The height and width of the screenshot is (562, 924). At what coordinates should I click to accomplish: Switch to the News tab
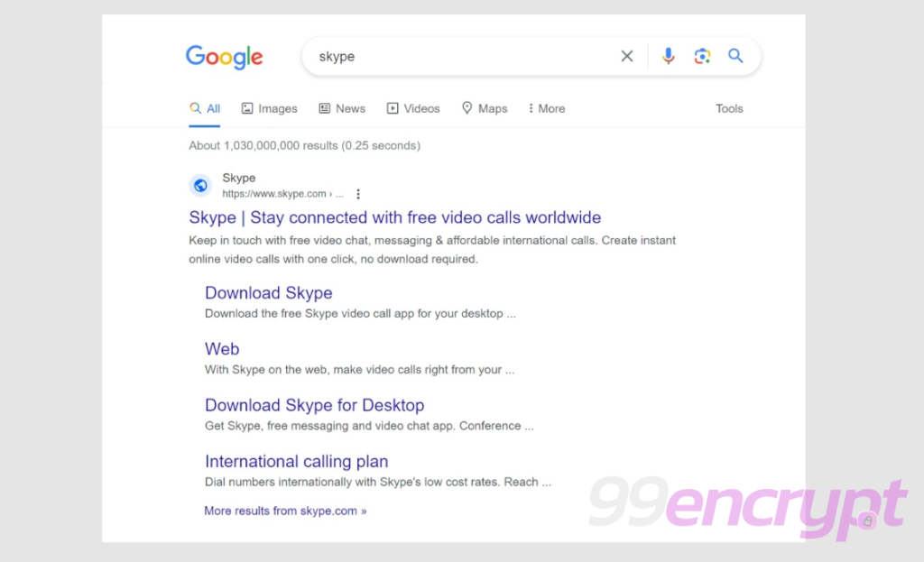[x=342, y=107]
